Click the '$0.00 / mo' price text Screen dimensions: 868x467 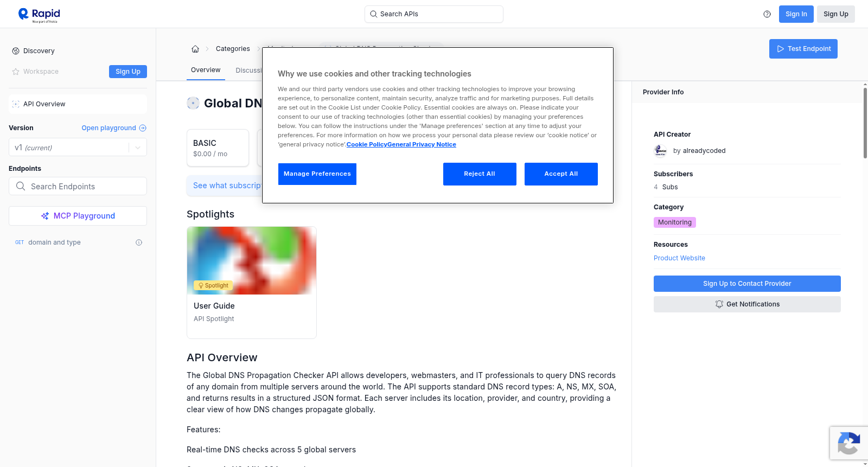[x=210, y=154]
